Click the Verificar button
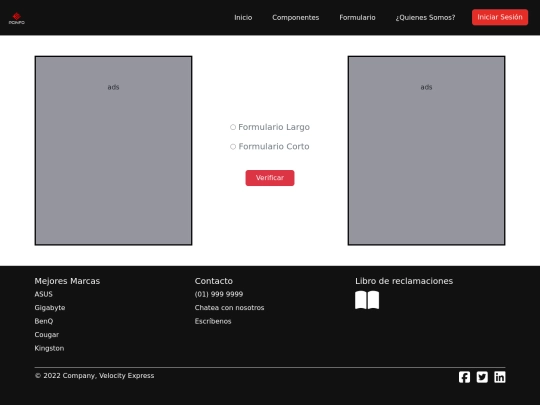 270,178
